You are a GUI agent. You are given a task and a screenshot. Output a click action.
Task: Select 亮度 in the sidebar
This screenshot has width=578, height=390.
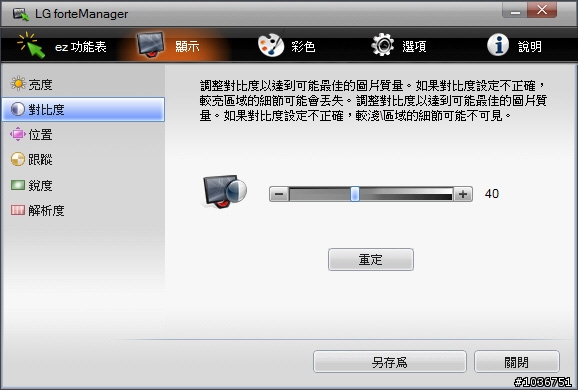tap(83, 84)
